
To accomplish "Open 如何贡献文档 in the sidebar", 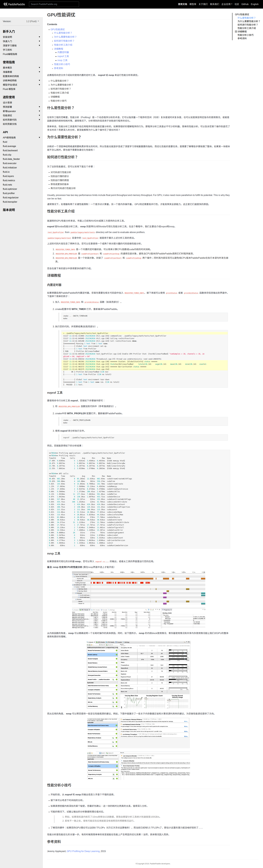I will click(x=9, y=124).
